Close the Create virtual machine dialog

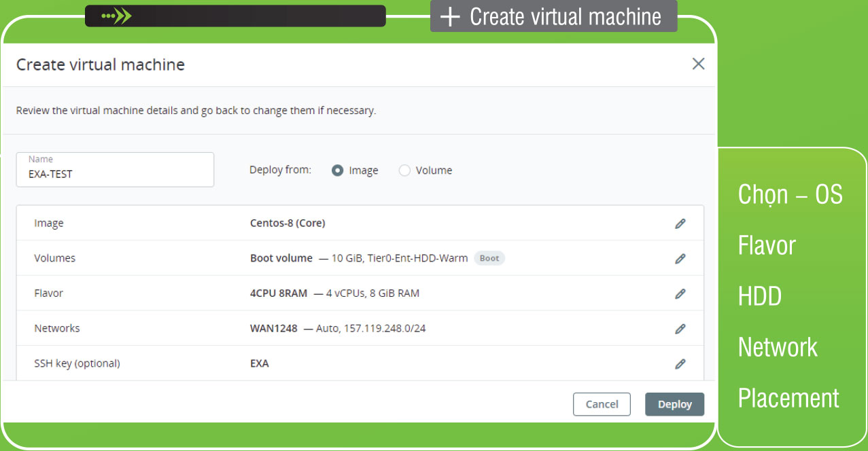(698, 64)
